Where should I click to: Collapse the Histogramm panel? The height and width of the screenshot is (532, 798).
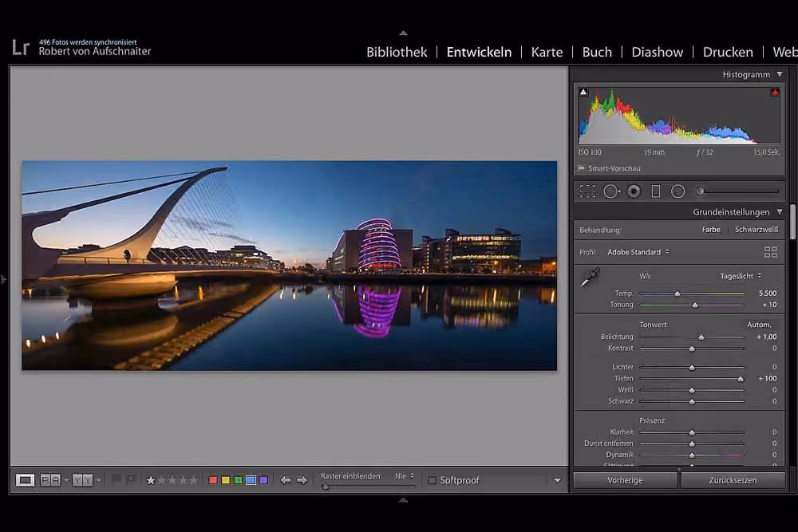[779, 74]
